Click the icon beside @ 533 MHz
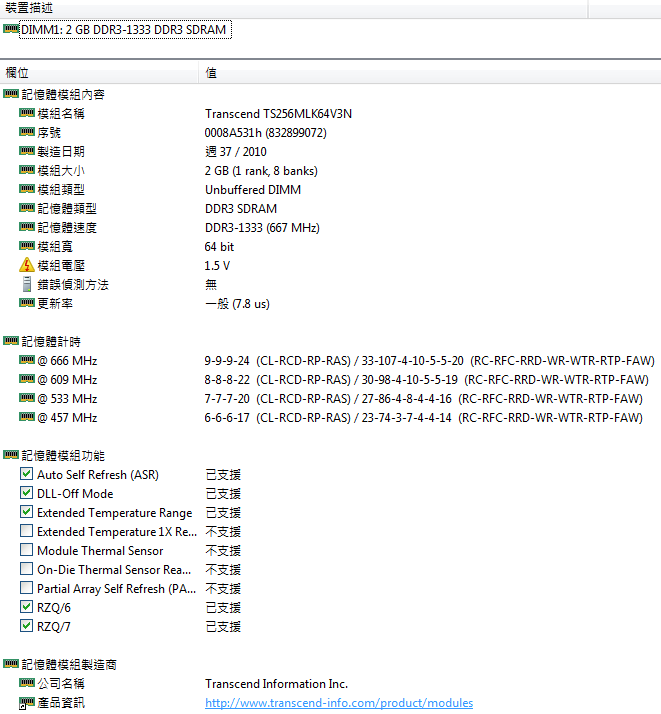The width and height of the screenshot is (661, 714). tap(26, 398)
